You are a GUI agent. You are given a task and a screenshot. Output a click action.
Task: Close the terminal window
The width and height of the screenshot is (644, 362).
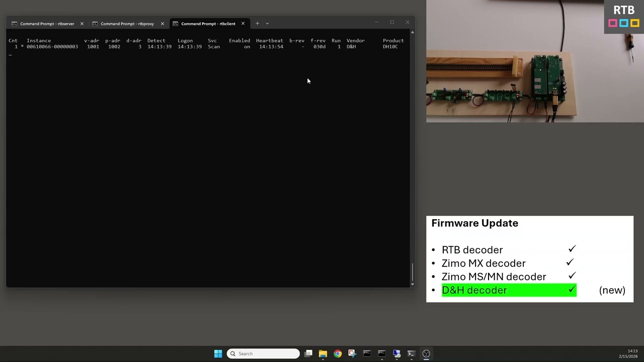pyautogui.click(x=407, y=22)
